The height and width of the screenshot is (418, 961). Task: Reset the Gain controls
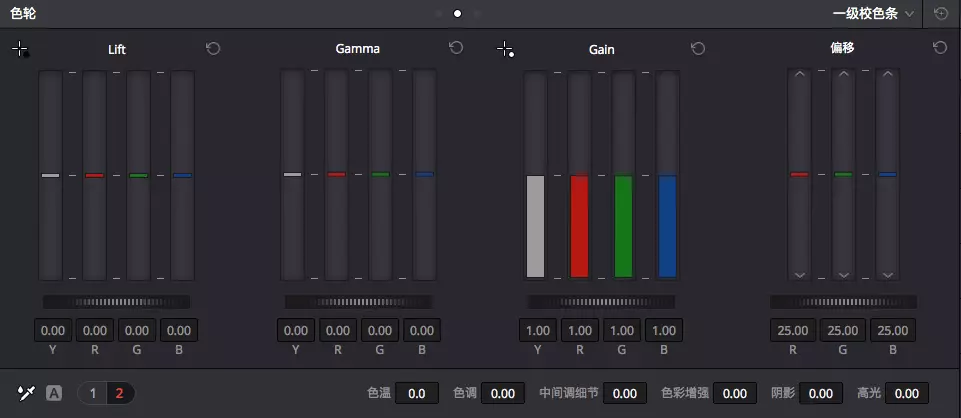(x=698, y=48)
